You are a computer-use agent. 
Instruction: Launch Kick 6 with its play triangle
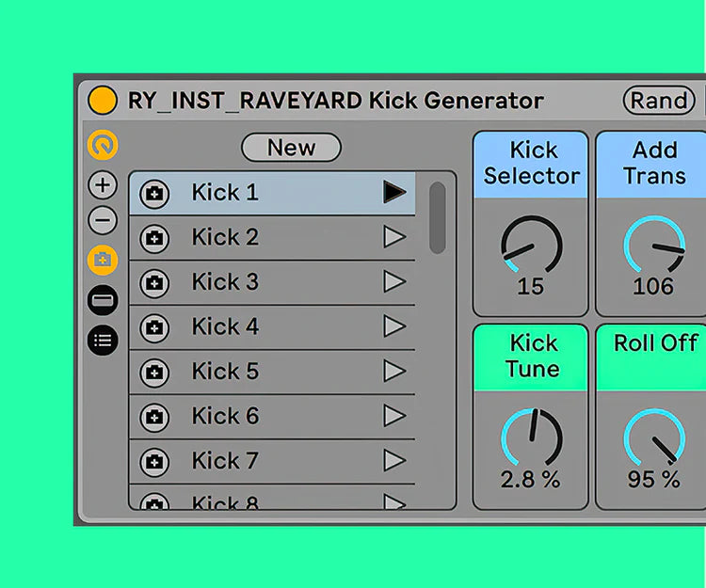tap(394, 415)
